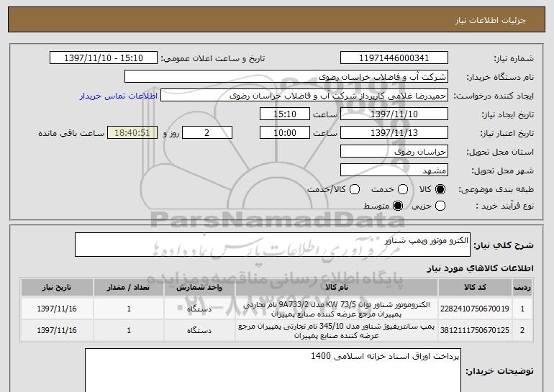554x392 pixels.
Task: Click the public announcement date field 1397/11/10 - 15:10
Action: [104, 58]
